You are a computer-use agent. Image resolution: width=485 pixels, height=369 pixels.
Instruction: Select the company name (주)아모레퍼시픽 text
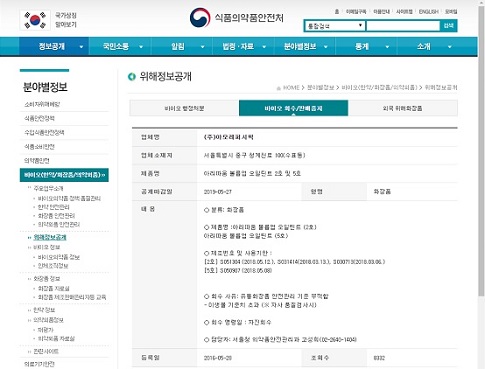click(x=229, y=137)
